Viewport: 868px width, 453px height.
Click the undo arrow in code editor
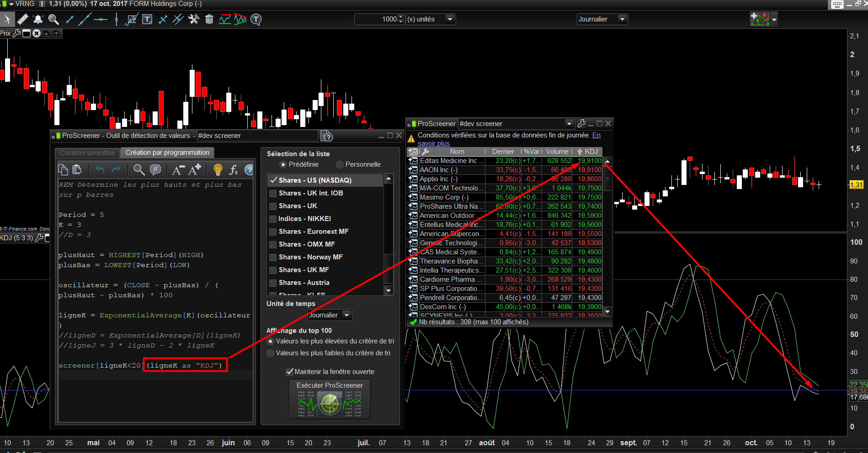[x=100, y=170]
